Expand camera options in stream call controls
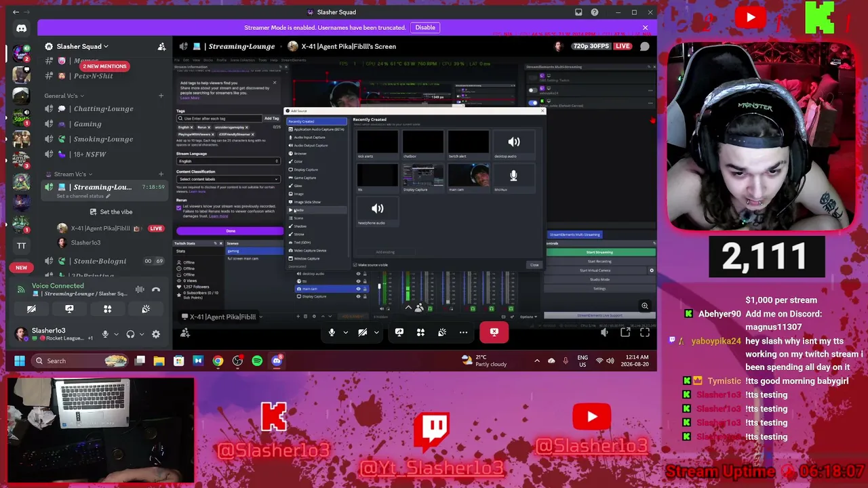Viewport: 868px width, 488px height. pyautogui.click(x=376, y=333)
